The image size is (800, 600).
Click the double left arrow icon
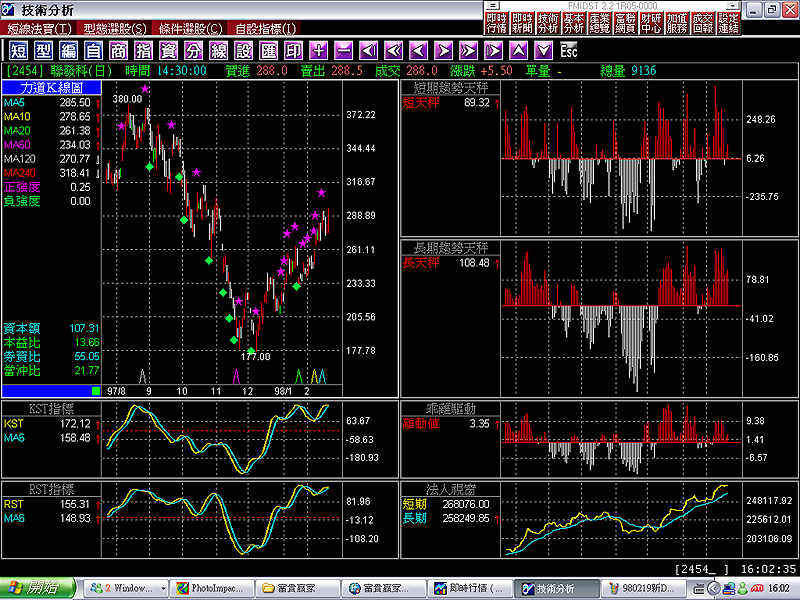point(393,51)
